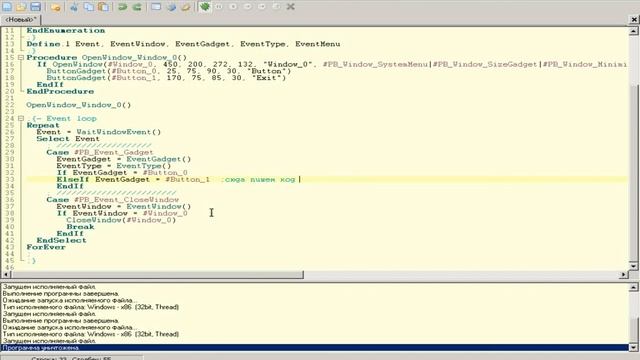Cut selection with the scissors icon
Screen dimensions: 640x360
point(74,7)
